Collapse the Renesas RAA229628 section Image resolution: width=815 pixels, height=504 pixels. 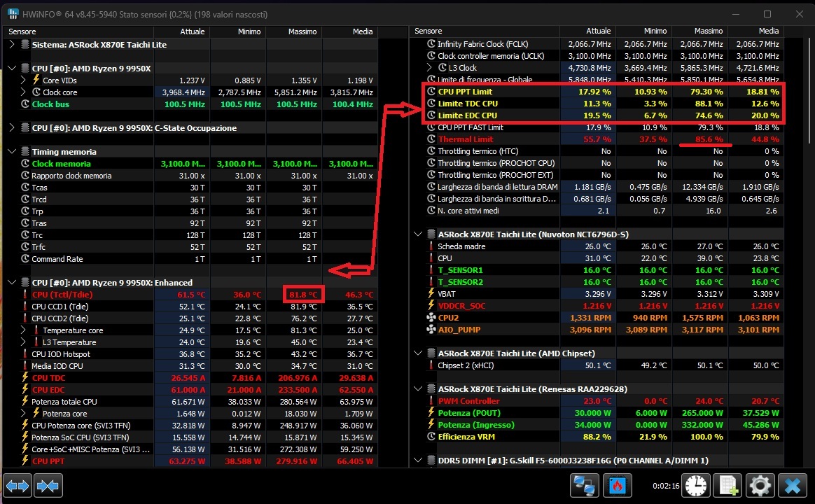418,388
